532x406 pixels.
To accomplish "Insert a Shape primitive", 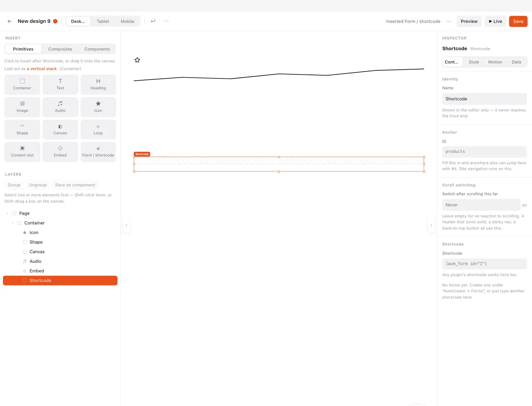I will pyautogui.click(x=22, y=130).
